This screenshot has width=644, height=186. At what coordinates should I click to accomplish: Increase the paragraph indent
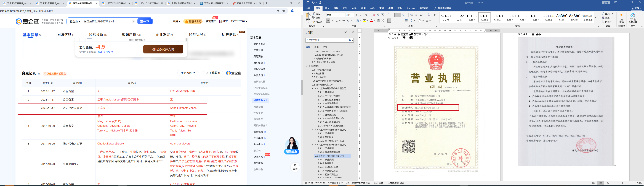(416, 15)
